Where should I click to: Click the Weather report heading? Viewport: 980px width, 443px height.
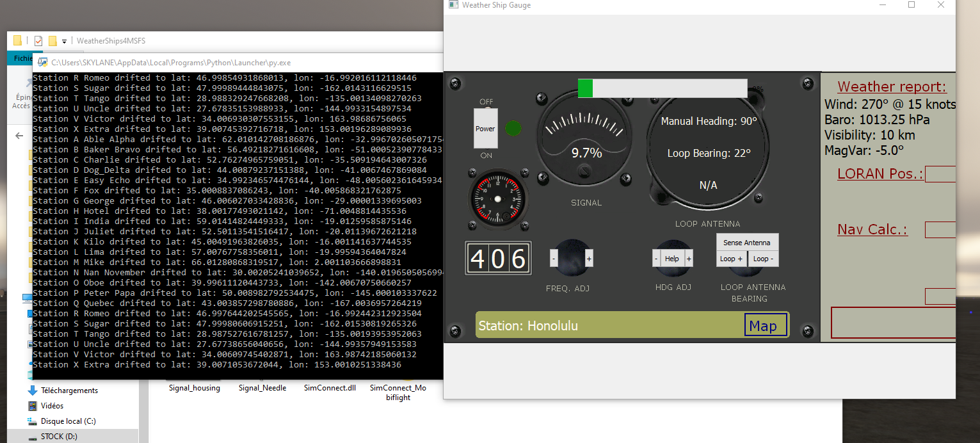coord(892,87)
